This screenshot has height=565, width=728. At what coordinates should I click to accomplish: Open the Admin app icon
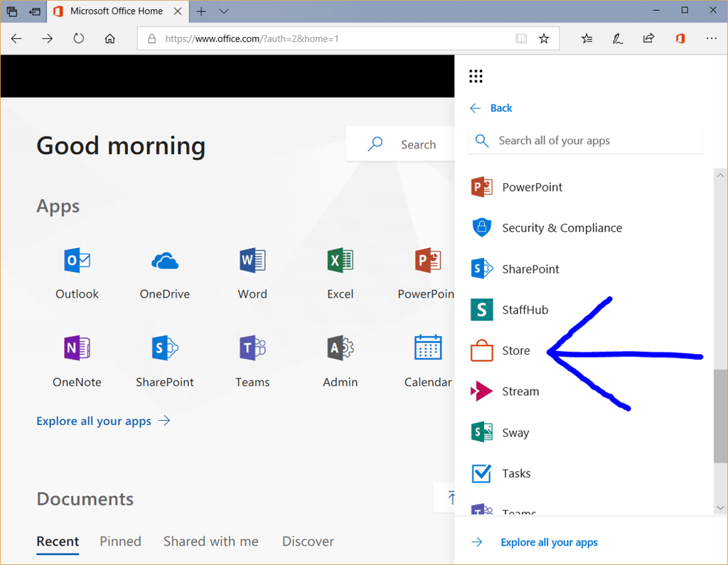tap(340, 348)
